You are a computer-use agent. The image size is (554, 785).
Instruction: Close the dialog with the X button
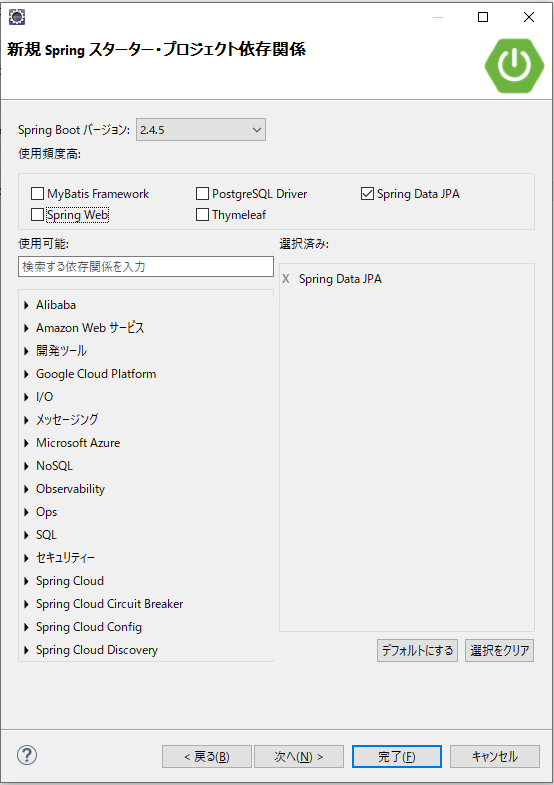[x=528, y=17]
